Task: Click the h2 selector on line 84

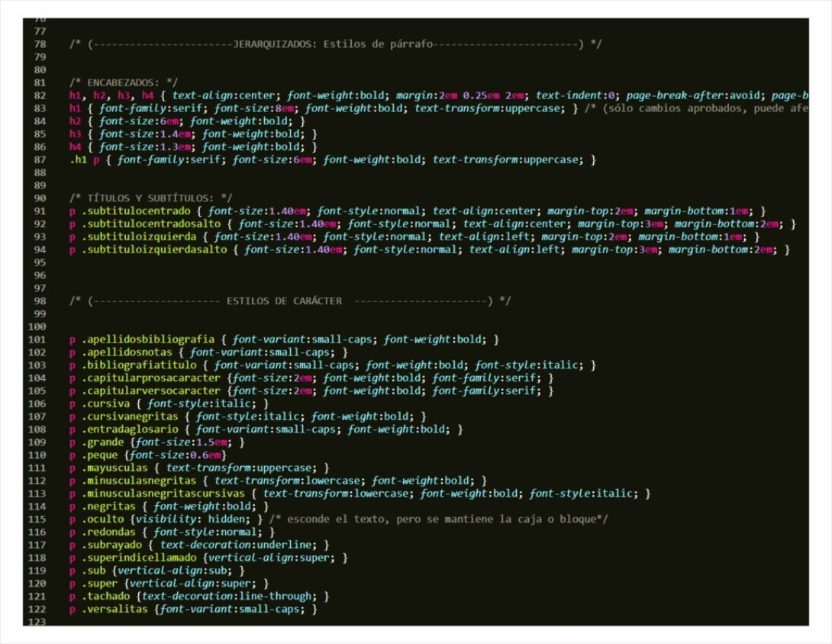Action: click(x=75, y=121)
